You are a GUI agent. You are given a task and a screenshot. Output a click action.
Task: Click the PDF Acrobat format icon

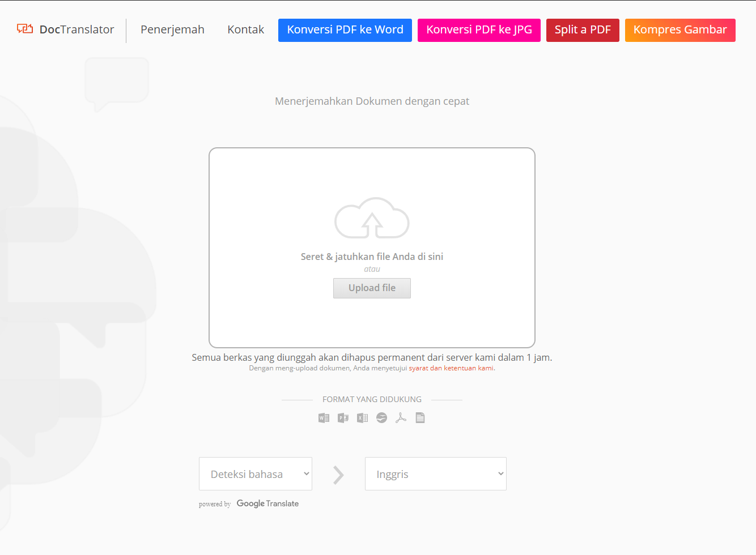(401, 418)
